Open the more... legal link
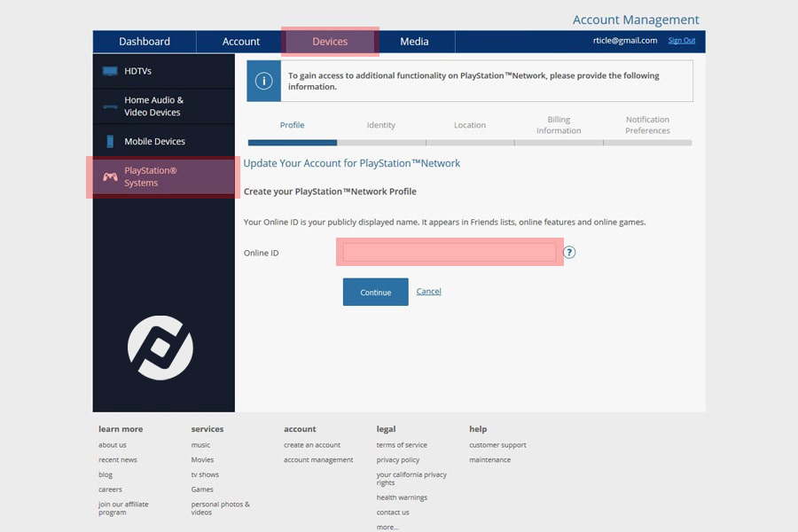The height and width of the screenshot is (532, 798). pyautogui.click(x=387, y=527)
